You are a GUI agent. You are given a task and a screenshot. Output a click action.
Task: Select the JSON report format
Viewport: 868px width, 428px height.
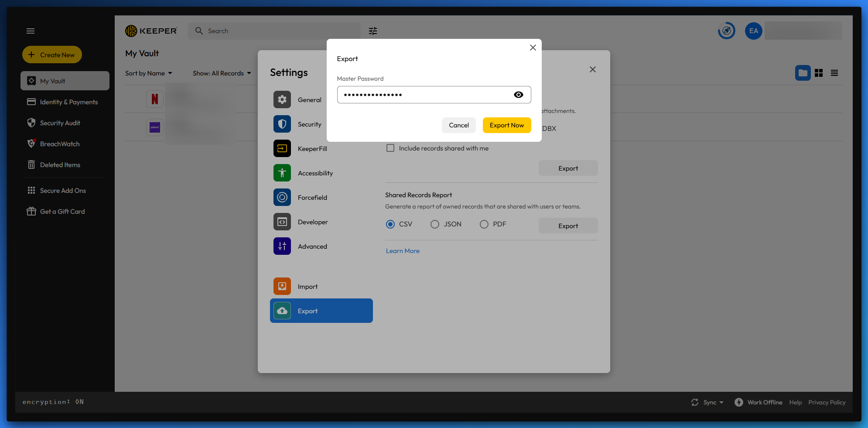point(435,224)
